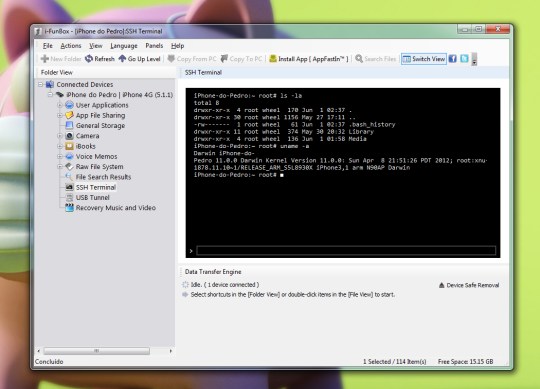Select Recovery Music and Video entry
The height and width of the screenshot is (389, 540).
coord(116,208)
